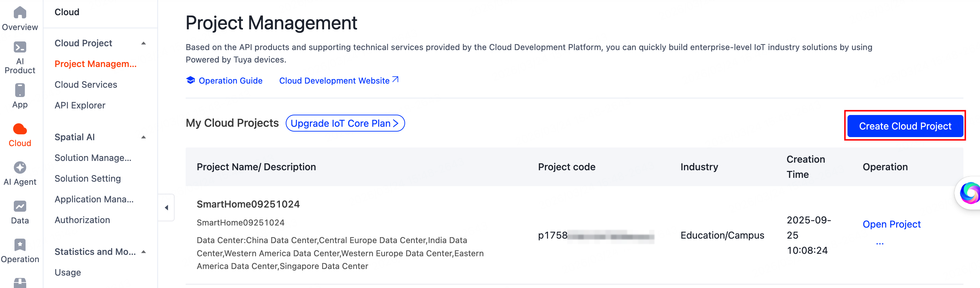Open the floating AI assistant orb
This screenshot has height=288, width=980.
point(969,193)
